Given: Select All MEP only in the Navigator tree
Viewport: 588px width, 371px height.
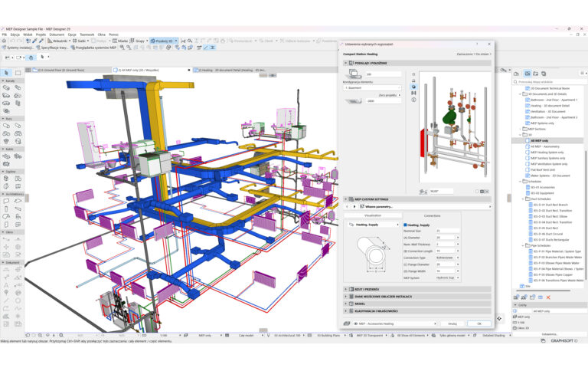Looking at the screenshot, I should tap(539, 140).
